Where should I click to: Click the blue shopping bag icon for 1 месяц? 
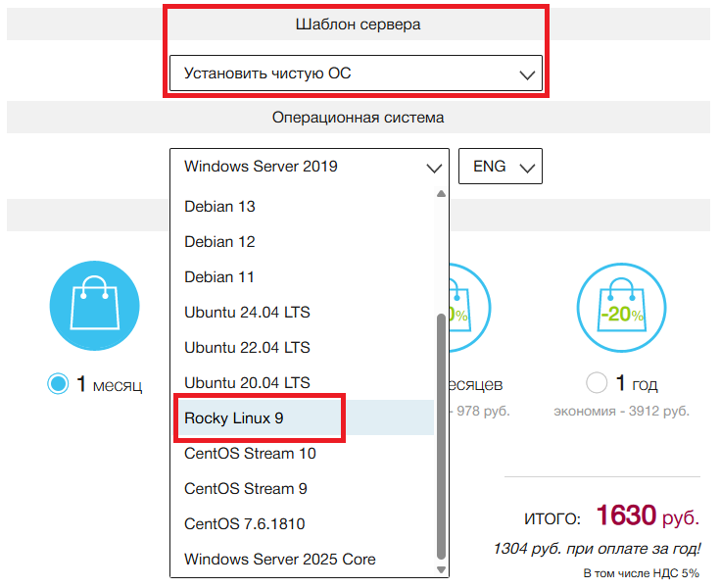[95, 306]
